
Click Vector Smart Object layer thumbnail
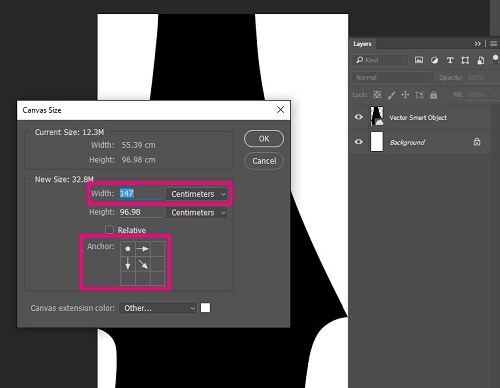coord(377,116)
